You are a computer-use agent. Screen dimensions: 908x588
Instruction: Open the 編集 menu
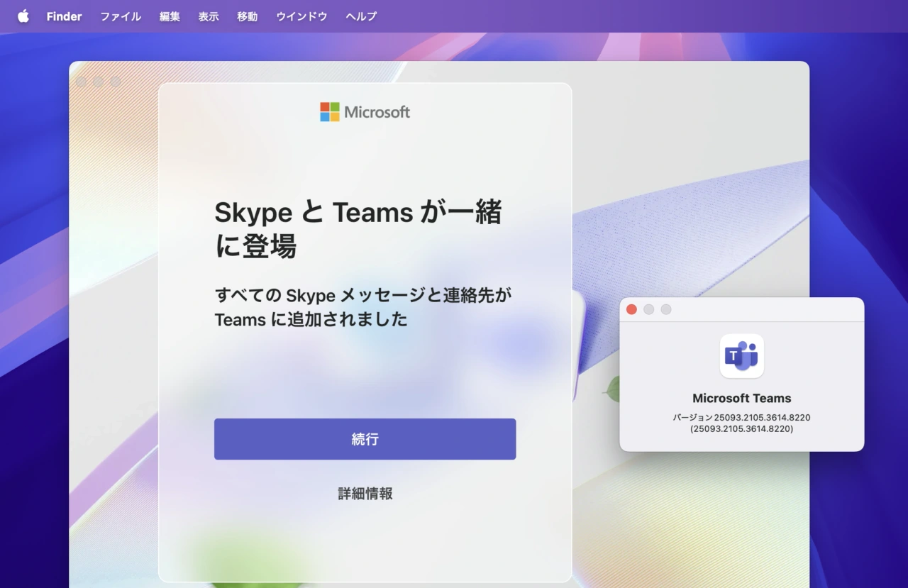coord(170,16)
